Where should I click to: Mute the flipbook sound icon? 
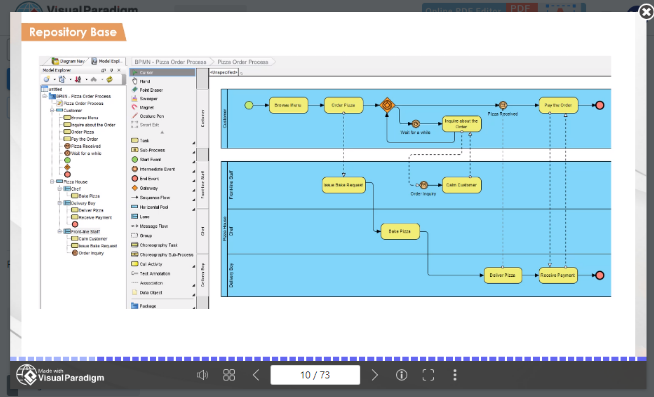point(202,375)
